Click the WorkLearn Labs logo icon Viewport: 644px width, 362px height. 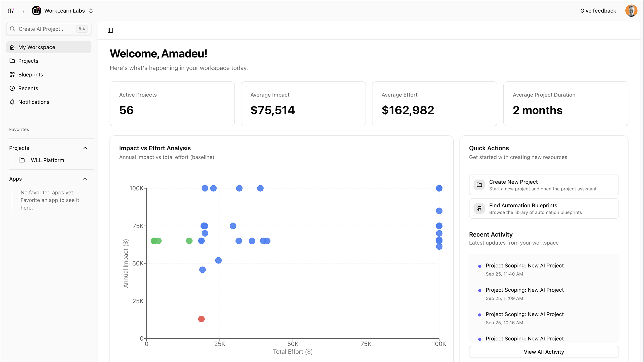37,11
